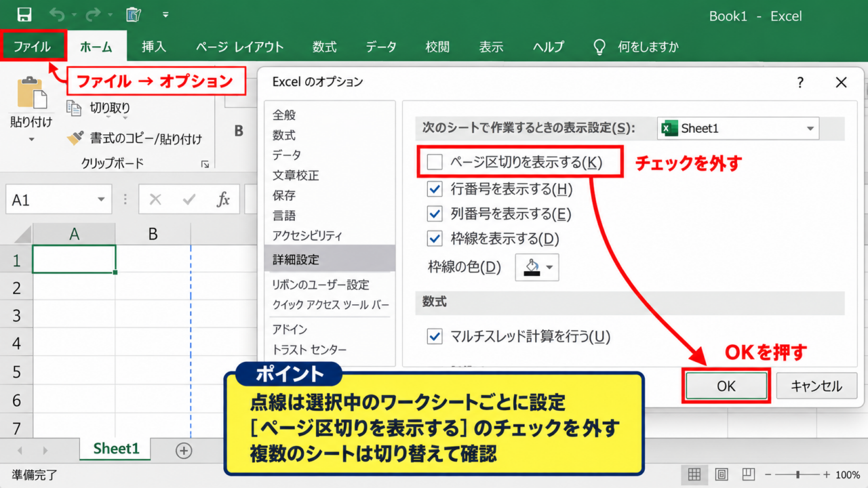Click the clipboard icon in quick access toolbar
The width and height of the screenshot is (868, 488).
[x=134, y=14]
